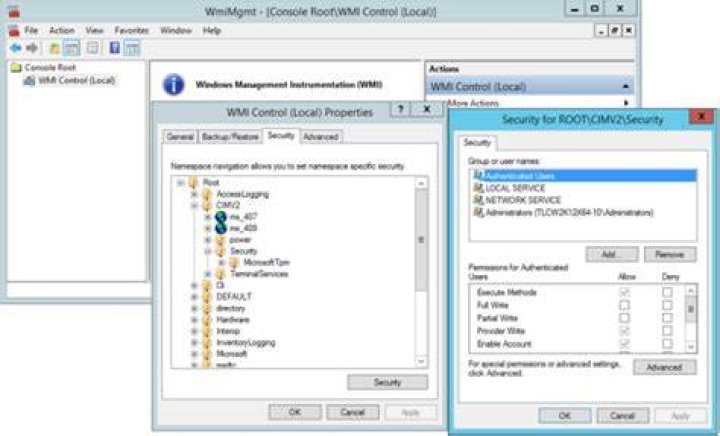Click the namespace tree scrollbar down arrow

point(421,362)
